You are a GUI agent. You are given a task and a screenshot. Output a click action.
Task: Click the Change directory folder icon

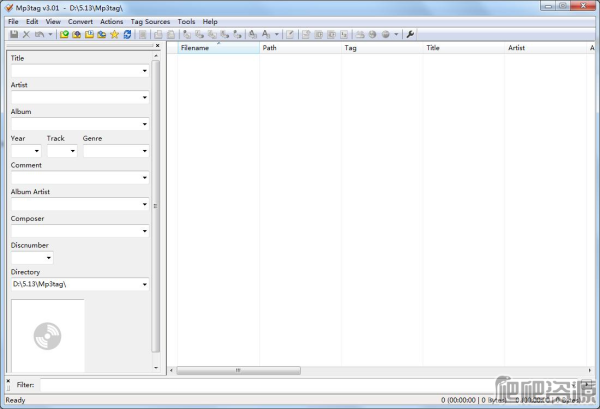63,35
